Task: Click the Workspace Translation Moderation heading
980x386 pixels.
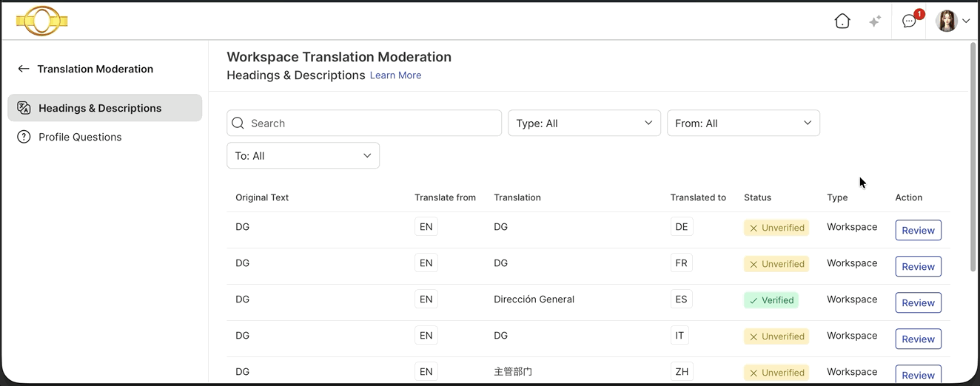Action: tap(339, 57)
